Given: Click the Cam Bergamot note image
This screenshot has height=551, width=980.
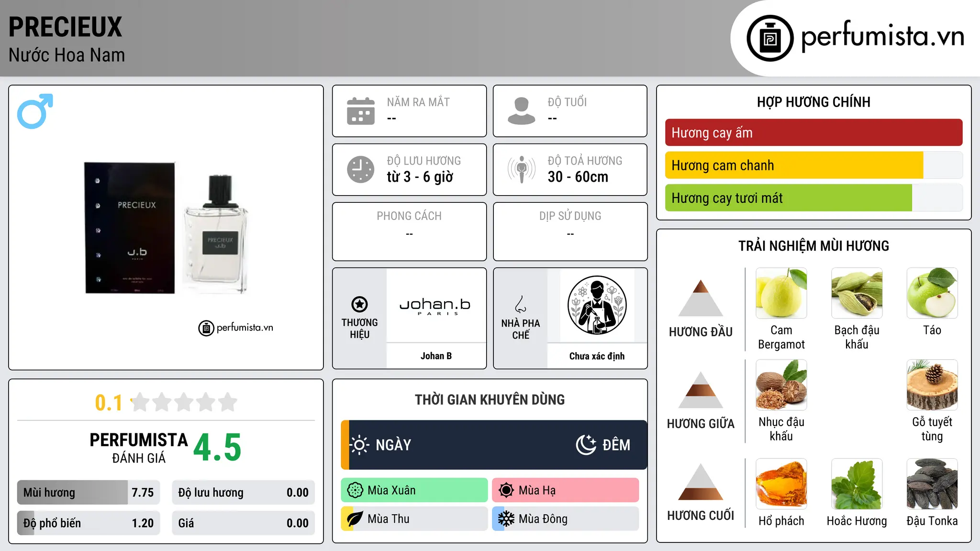Looking at the screenshot, I should click(781, 293).
